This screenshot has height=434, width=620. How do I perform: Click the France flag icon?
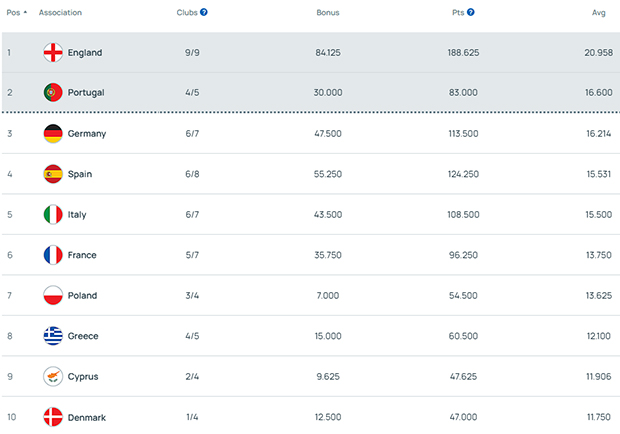tap(54, 255)
